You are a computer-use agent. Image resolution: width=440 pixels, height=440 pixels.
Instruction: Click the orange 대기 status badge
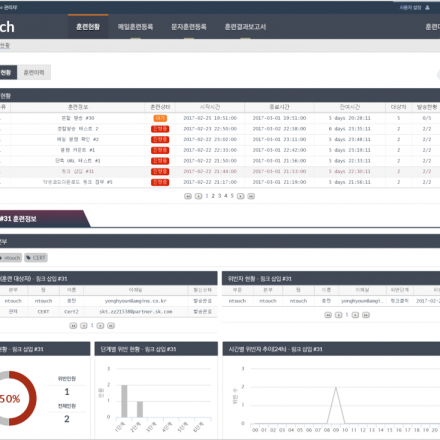tap(160, 118)
